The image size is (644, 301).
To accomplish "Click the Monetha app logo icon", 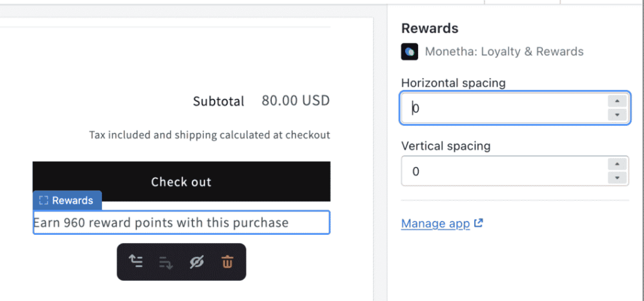I will (409, 52).
